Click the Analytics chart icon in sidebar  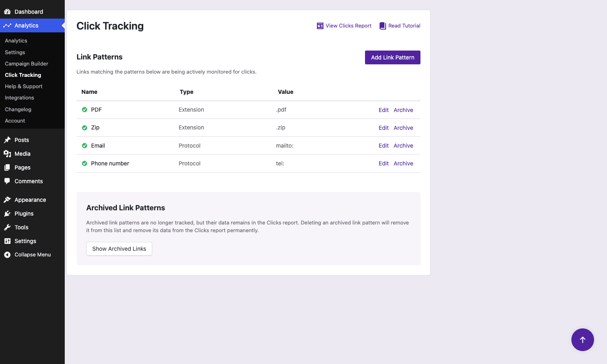tap(7, 25)
